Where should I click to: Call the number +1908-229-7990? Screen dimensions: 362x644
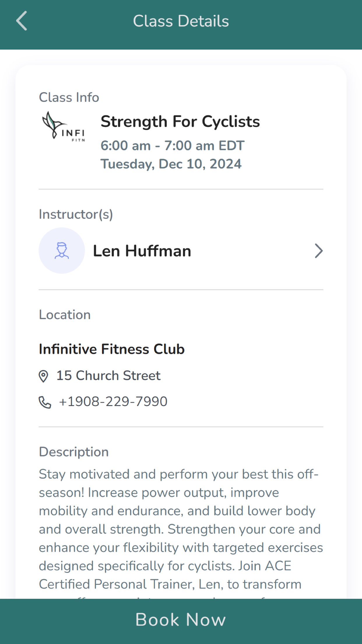(x=113, y=402)
